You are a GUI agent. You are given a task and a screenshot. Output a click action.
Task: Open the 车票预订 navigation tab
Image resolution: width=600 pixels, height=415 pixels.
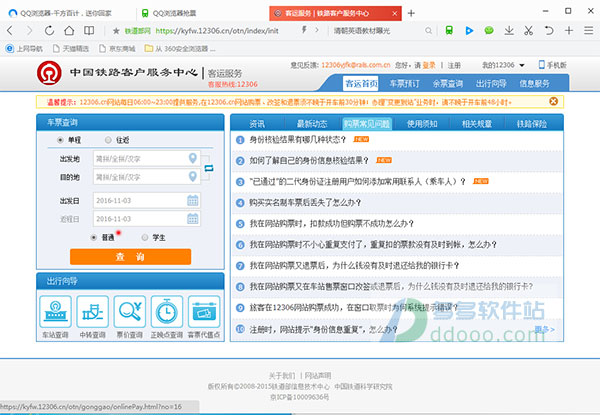point(404,83)
